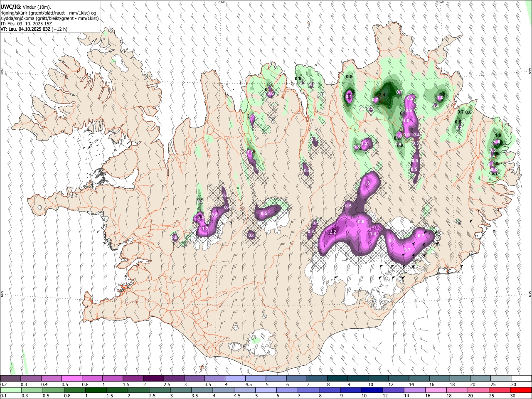Click the '20W' longitude label at top
Screen dimensions: 532x399
tap(221, 2)
